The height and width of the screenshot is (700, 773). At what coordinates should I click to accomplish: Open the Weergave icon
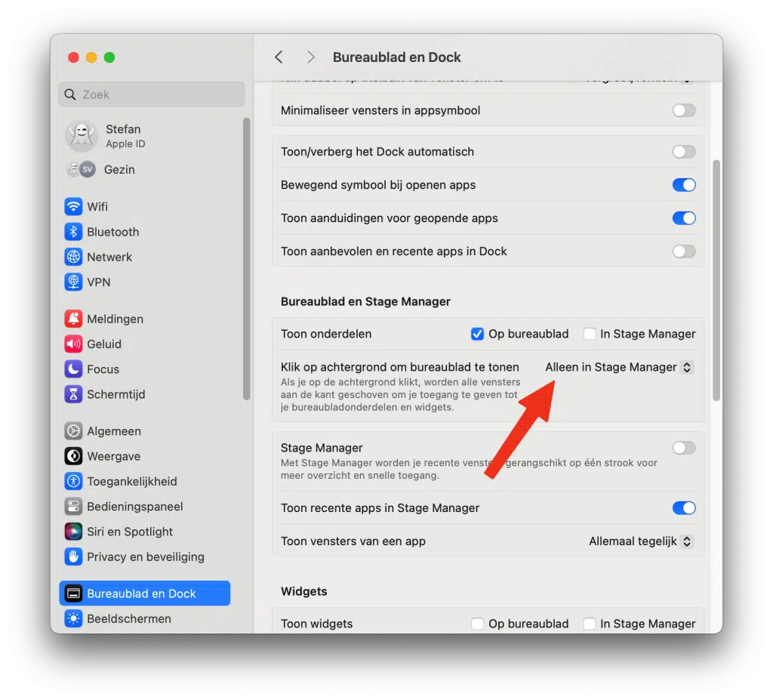coord(73,456)
